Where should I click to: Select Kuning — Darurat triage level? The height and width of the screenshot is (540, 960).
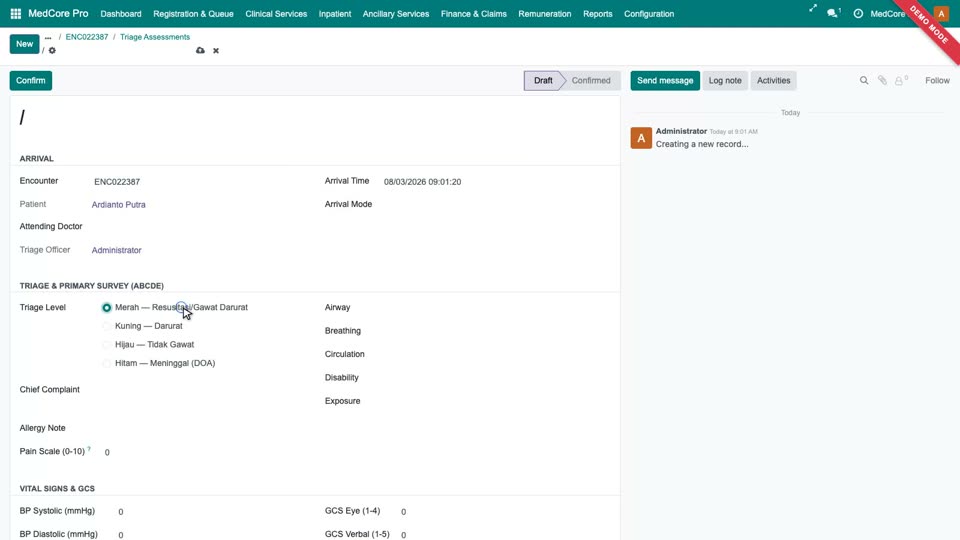(x=107, y=326)
